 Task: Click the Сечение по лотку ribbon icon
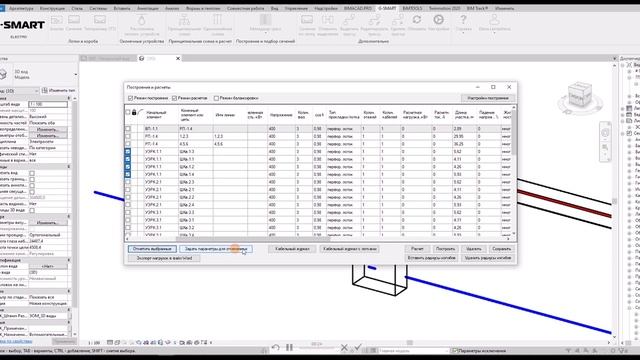coord(307,20)
